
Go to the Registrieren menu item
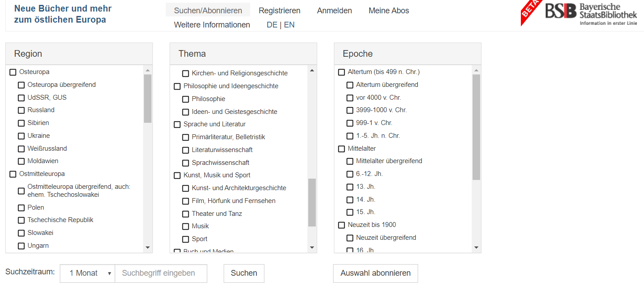279,11
